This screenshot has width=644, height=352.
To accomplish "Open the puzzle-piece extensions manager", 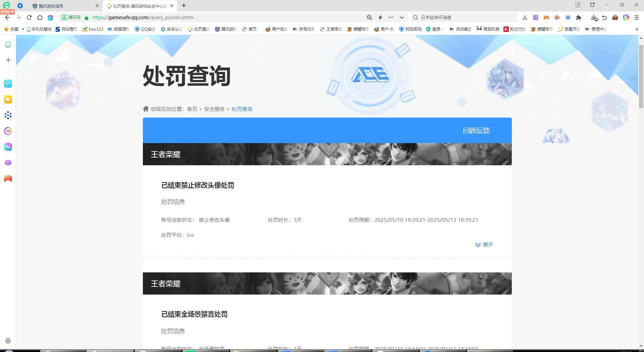I will (x=579, y=17).
